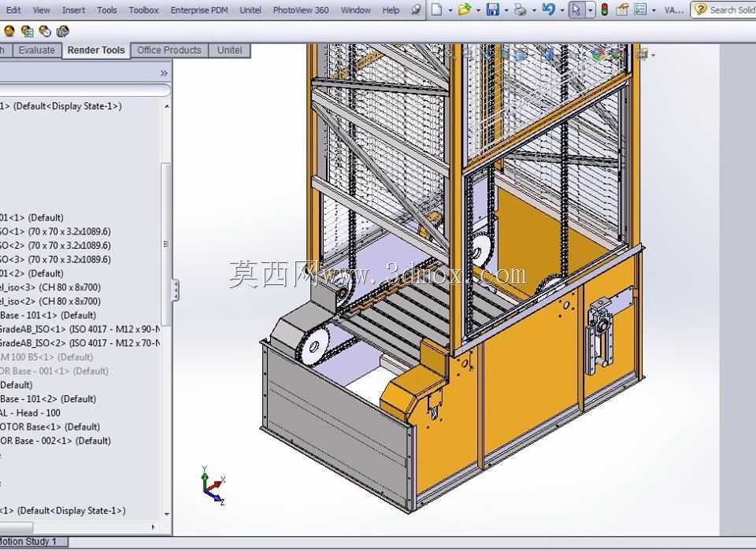Open the dropdown arrow next to Open folder
This screenshot has width=756, height=551.
(478, 10)
